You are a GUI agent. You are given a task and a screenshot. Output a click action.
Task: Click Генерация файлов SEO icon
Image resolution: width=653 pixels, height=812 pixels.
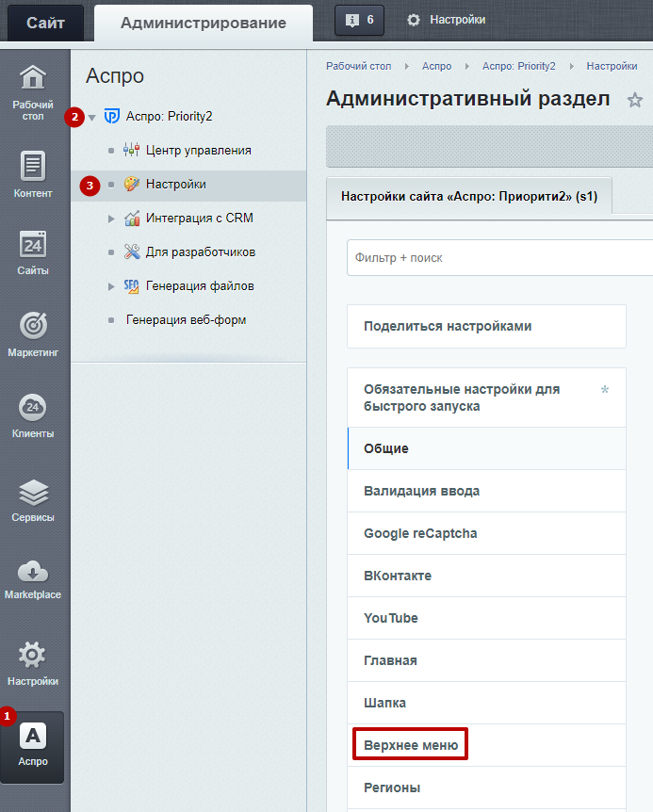tap(132, 285)
